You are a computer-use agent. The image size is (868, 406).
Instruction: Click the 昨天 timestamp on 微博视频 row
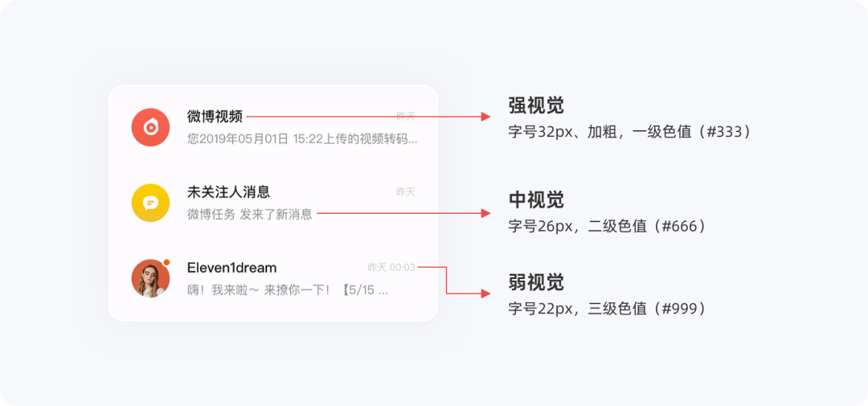coord(406,117)
